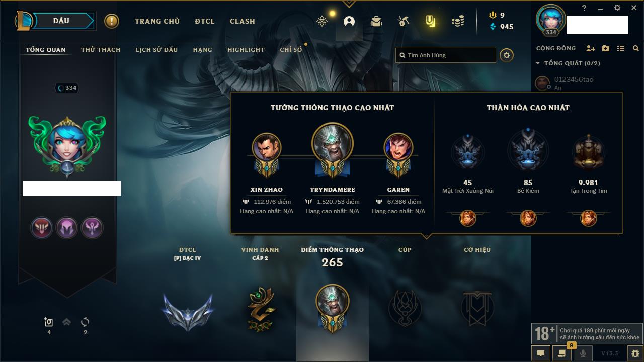Click the add friend icon
The width and height of the screenshot is (644, 362).
(591, 48)
